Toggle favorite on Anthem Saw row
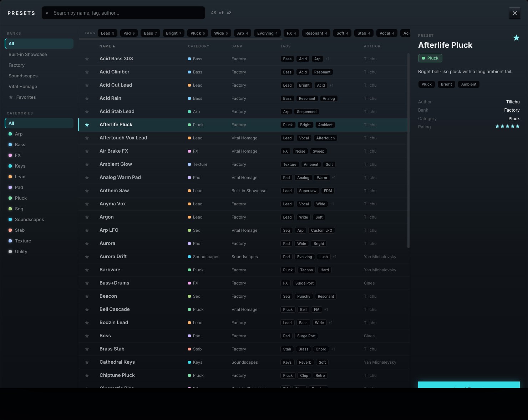 87,191
